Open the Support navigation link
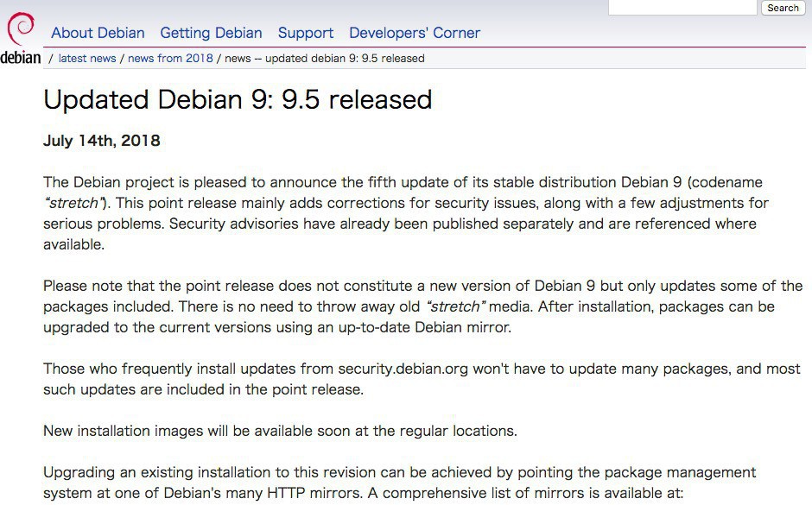The image size is (812, 505). pos(305,33)
